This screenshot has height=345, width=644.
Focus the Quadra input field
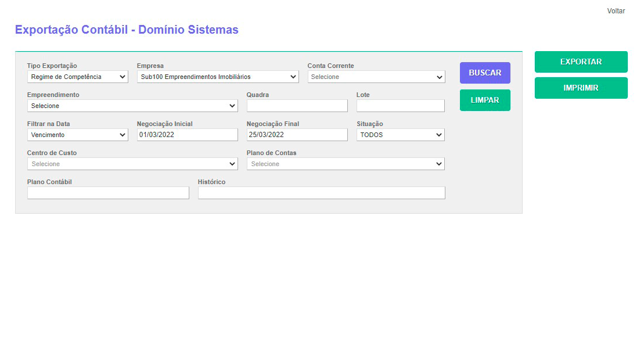297,106
